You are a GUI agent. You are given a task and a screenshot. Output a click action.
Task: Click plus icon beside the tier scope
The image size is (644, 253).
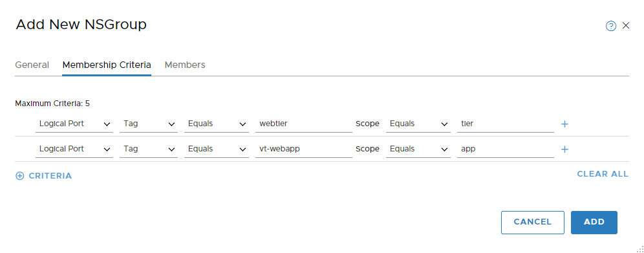564,124
